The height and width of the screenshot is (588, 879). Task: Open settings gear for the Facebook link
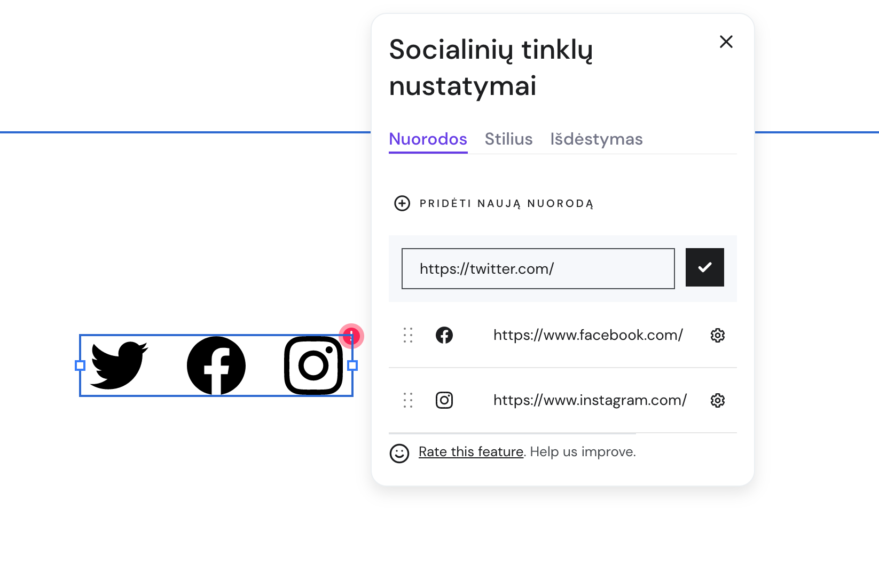point(718,335)
